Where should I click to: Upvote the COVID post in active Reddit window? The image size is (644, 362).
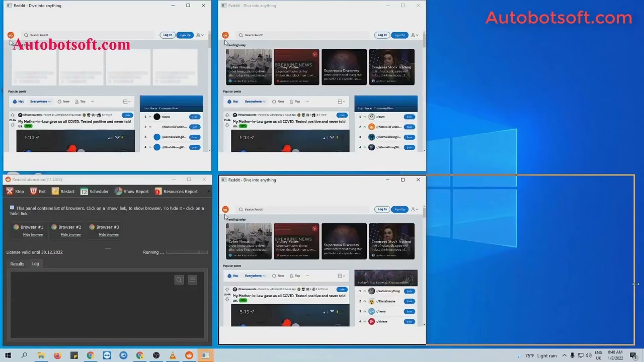(x=227, y=290)
